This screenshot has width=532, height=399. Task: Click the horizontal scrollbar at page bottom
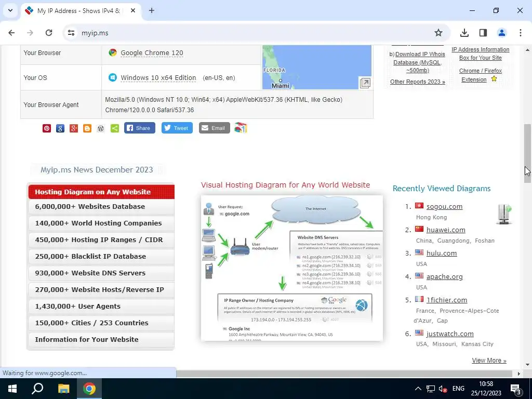(x=344, y=374)
